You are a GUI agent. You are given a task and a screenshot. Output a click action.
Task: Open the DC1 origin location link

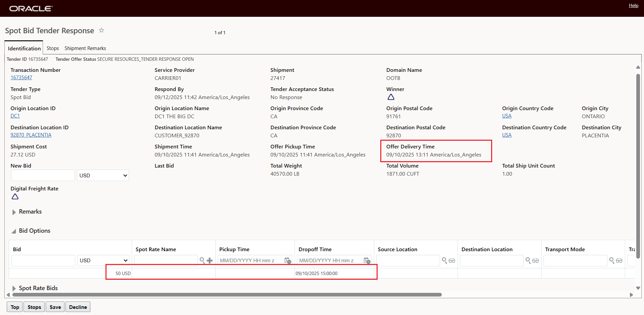(15, 116)
